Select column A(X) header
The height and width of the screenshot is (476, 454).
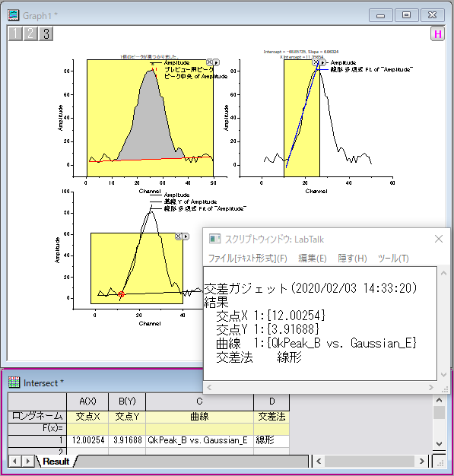87,401
